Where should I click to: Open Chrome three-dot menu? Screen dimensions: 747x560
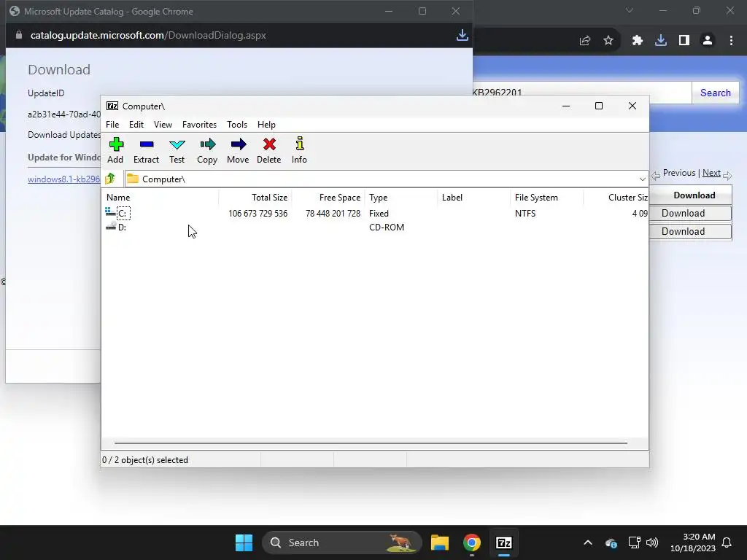[x=731, y=41]
